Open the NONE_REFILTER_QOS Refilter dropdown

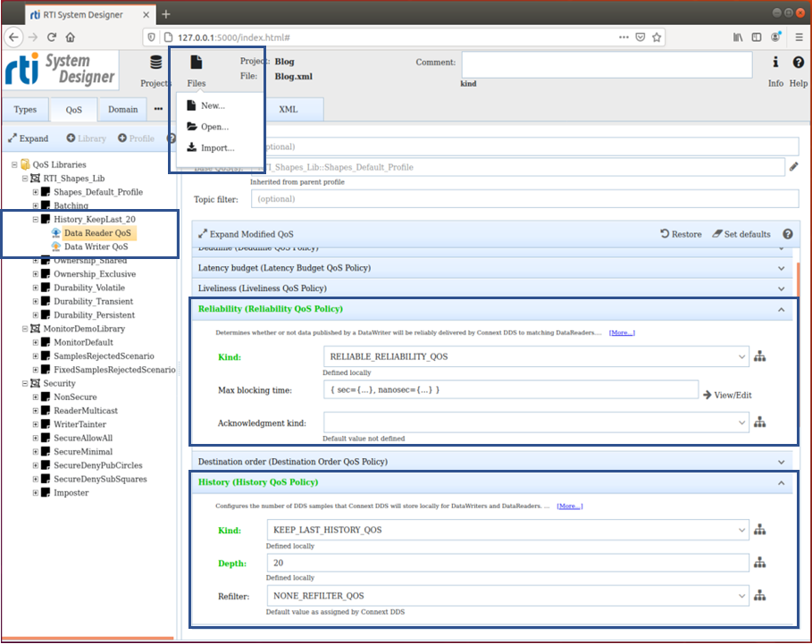pyautogui.click(x=506, y=594)
